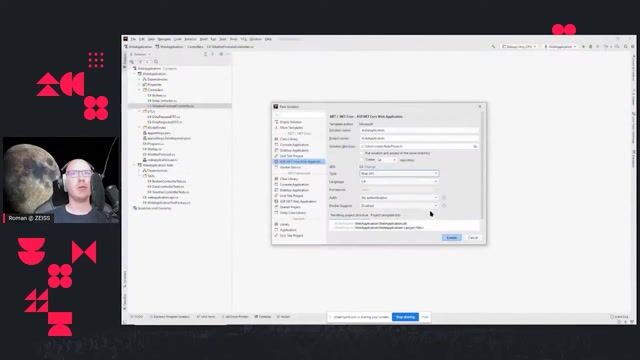The width and height of the screenshot is (640, 360).
Task: Collapse the Tests folder in solution tree
Action: point(140,176)
